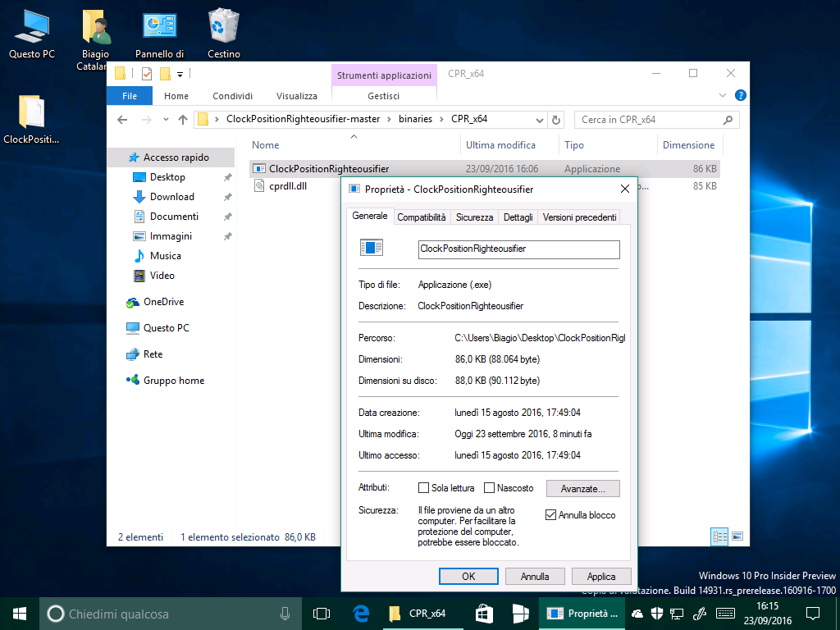Switch to Compatibilità tab
This screenshot has width=840, height=630.
coord(421,217)
